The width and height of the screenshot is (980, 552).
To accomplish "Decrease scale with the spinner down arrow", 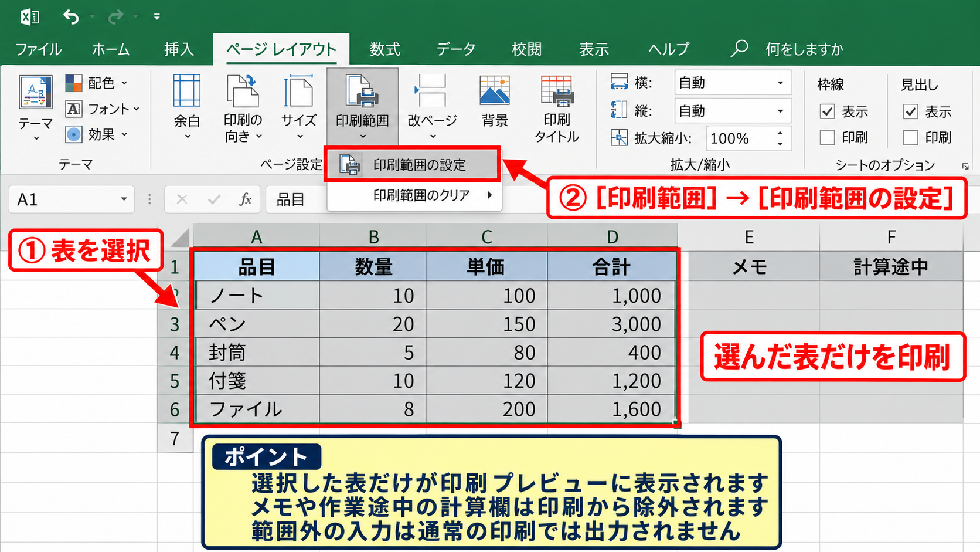I will (x=780, y=144).
